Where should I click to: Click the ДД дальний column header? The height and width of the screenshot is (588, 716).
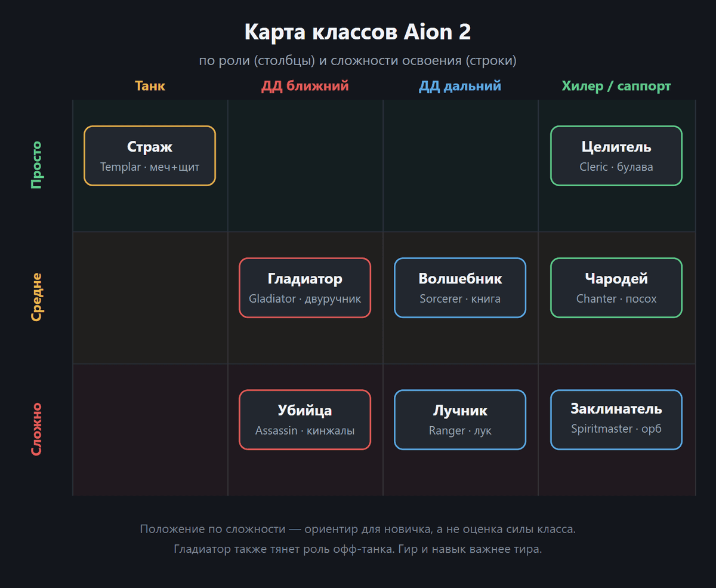(x=460, y=86)
